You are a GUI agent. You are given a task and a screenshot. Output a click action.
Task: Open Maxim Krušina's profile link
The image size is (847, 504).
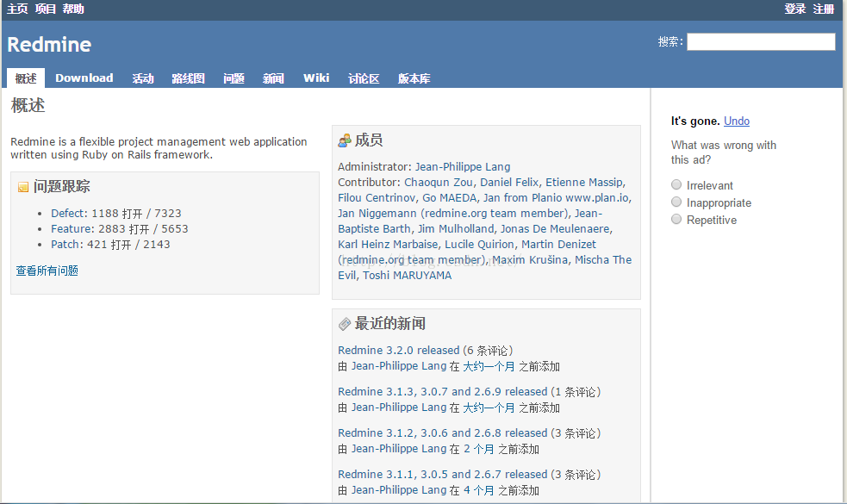tap(530, 260)
